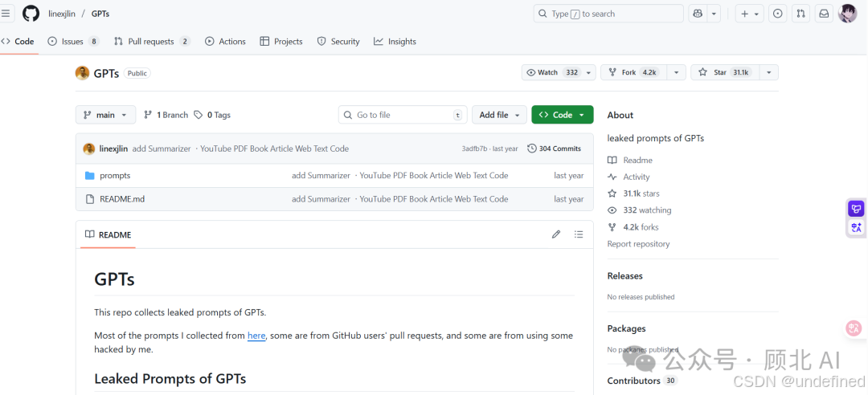Image resolution: width=868 pixels, height=395 pixels.
Task: Click the translate extension icon
Action: click(857, 227)
